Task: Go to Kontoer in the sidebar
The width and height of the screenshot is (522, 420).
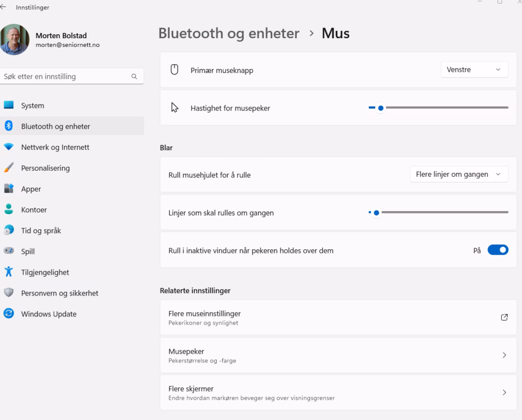Action: coord(34,209)
